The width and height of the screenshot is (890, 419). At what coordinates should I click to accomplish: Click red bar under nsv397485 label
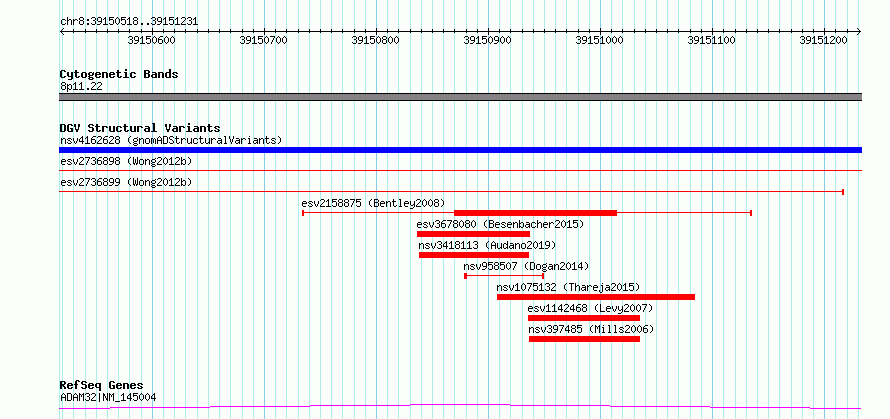(x=585, y=339)
